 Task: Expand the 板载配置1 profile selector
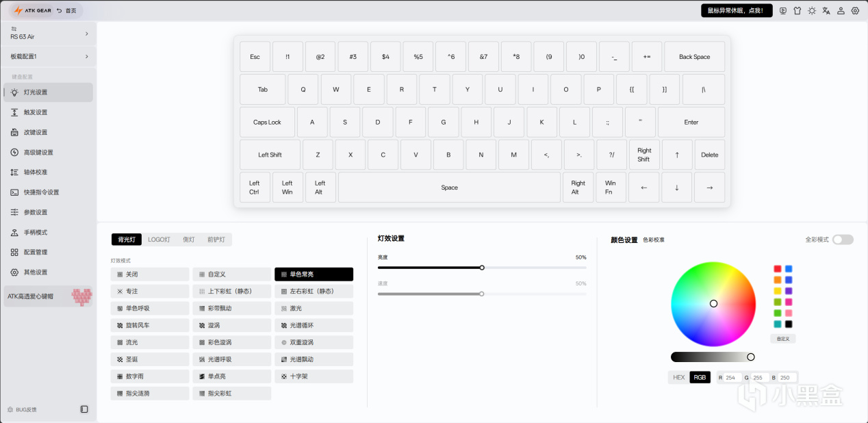(48, 56)
